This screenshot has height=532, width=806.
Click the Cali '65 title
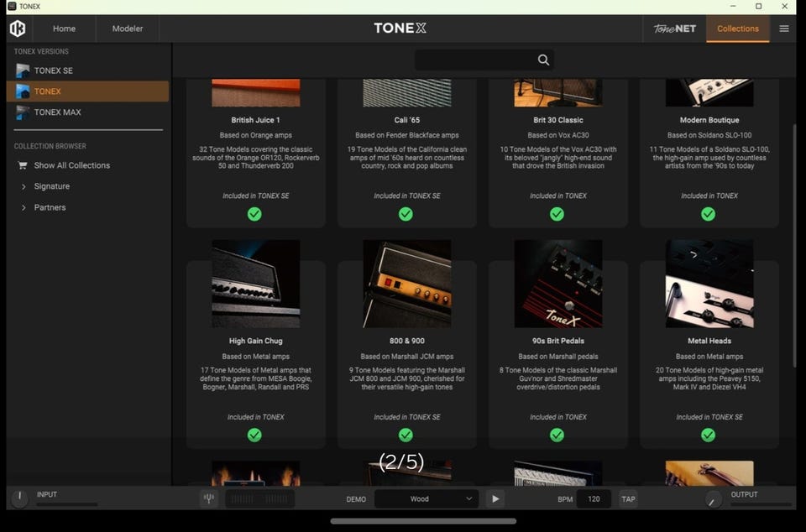pos(407,120)
